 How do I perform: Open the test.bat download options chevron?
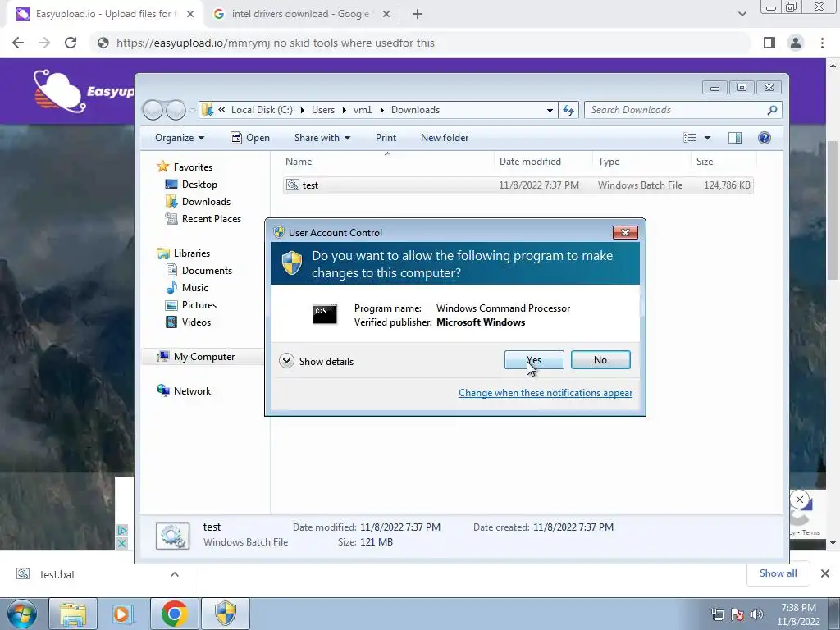pyautogui.click(x=175, y=574)
